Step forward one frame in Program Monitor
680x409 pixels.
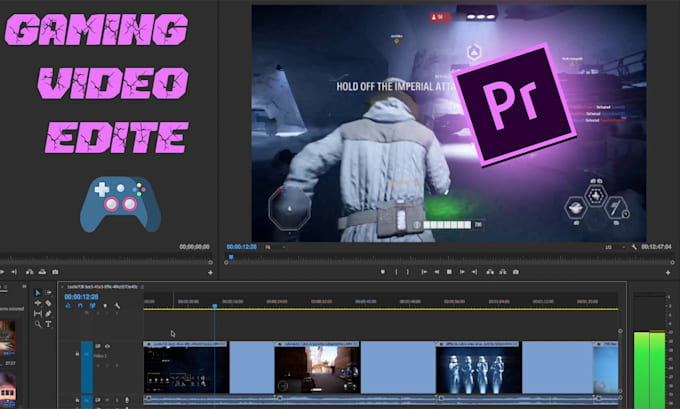[462, 272]
